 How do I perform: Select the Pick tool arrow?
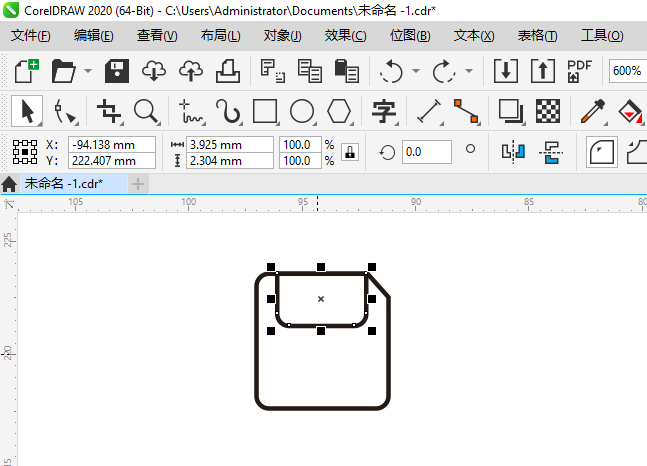point(27,111)
